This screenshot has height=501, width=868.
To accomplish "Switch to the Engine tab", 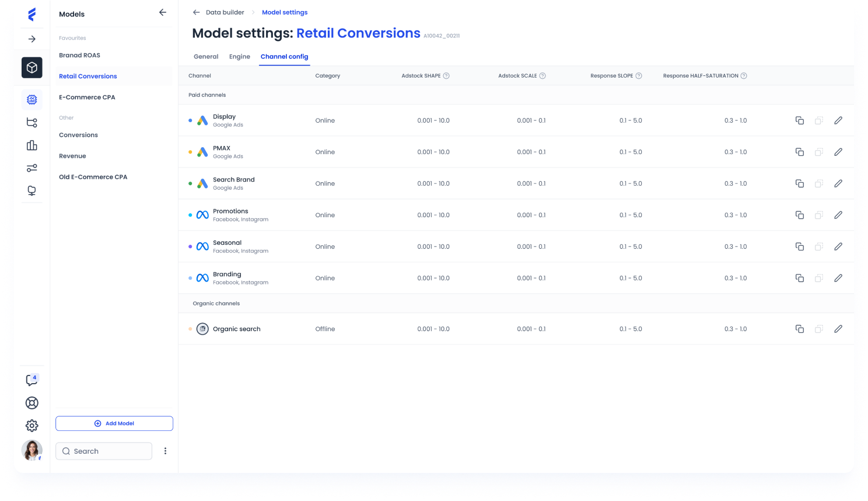I will (239, 57).
